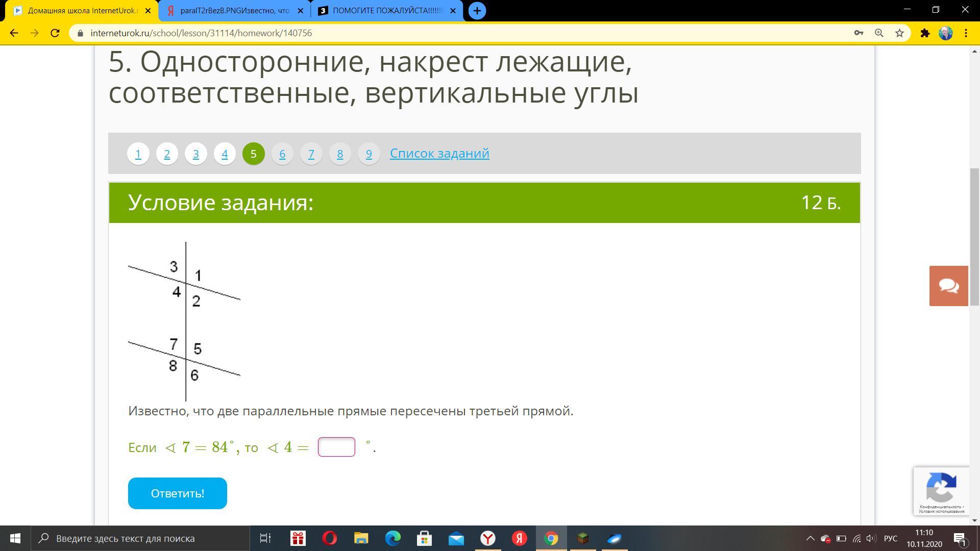The image size is (980, 551).
Task: Open the Chrome three-dot menu
Action: 966,33
